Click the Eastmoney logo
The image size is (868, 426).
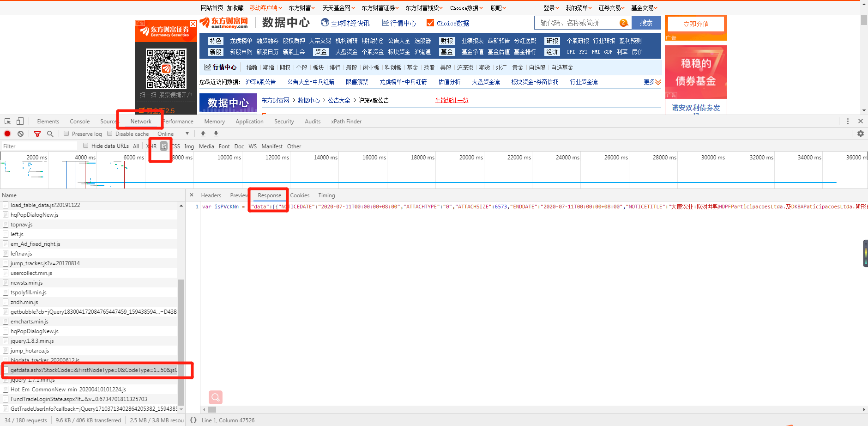(224, 22)
